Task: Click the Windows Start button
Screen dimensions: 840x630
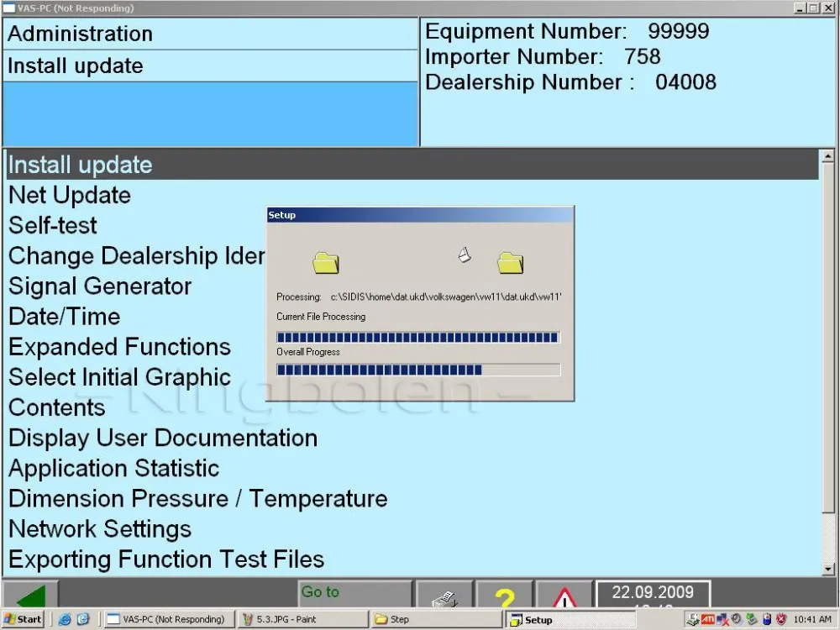Action: point(23,619)
